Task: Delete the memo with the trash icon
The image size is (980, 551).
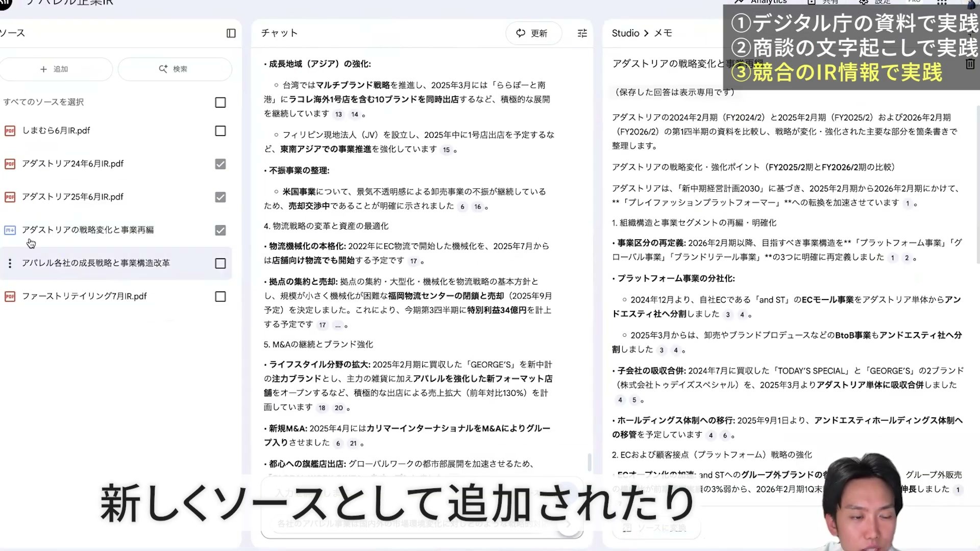Action: (x=970, y=64)
